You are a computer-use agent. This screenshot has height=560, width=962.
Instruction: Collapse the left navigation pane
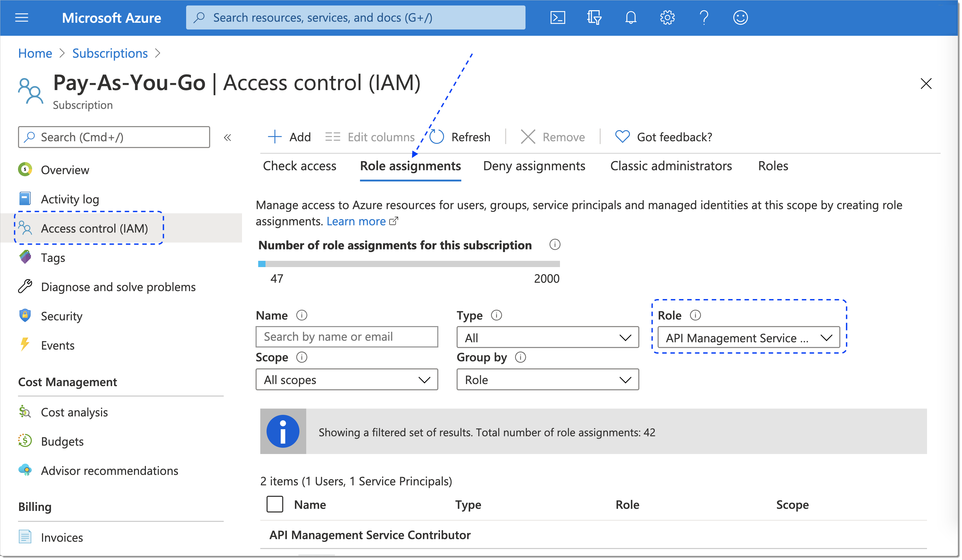point(228,138)
